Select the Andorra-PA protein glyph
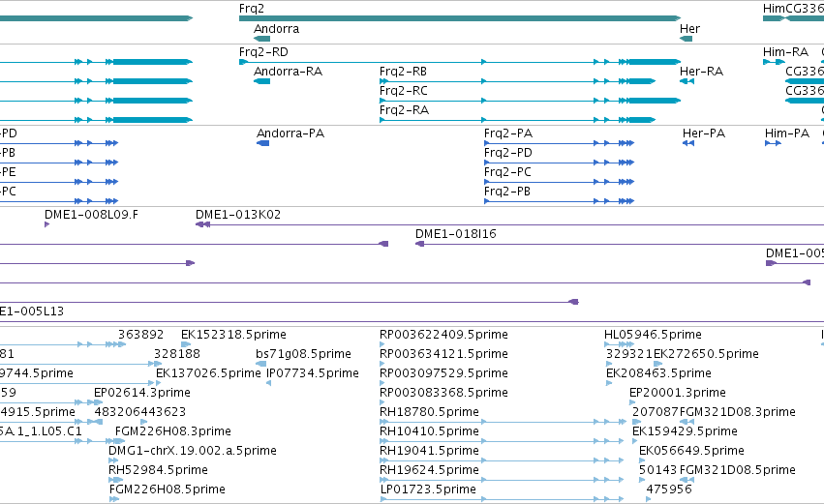824x504 pixels. tap(262, 143)
